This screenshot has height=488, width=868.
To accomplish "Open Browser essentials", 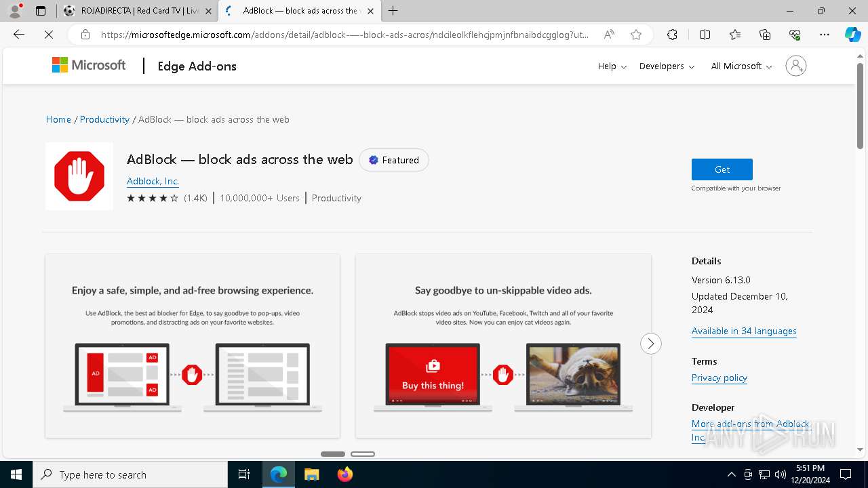I will [x=795, y=35].
